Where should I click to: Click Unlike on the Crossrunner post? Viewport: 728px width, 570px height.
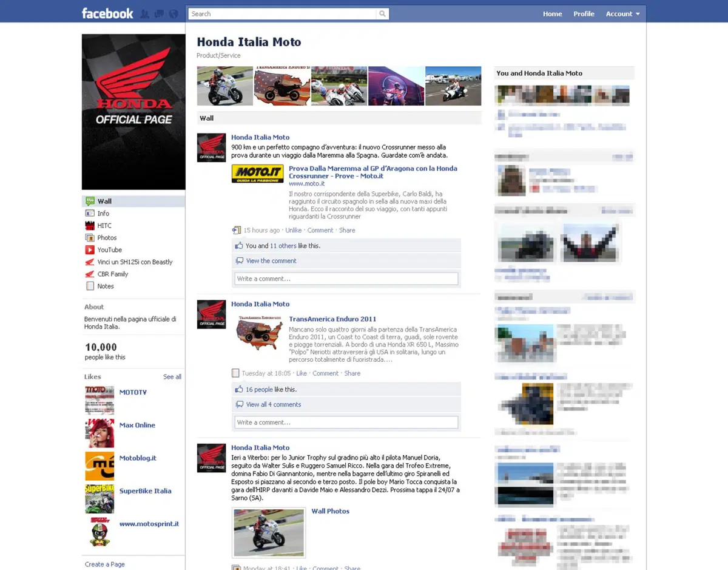294,230
